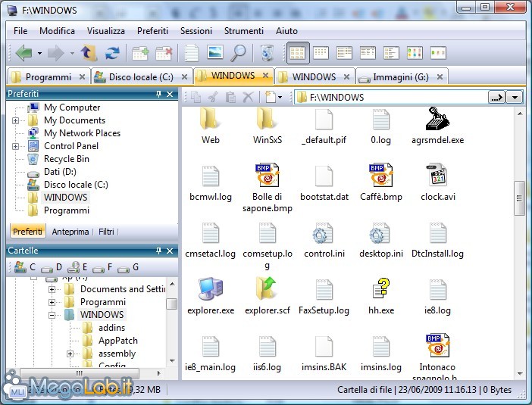532x405 pixels.
Task: Open the Sessioni menu
Action: tap(196, 31)
